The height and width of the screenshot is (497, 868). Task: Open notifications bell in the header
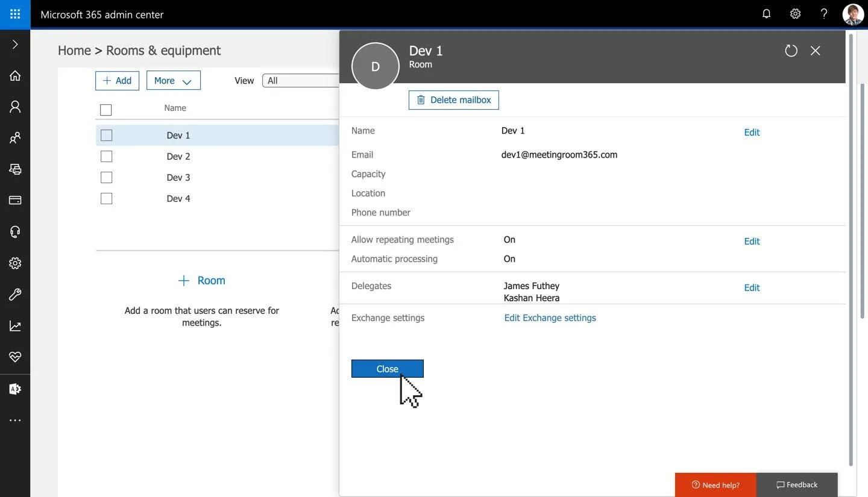[x=766, y=14]
